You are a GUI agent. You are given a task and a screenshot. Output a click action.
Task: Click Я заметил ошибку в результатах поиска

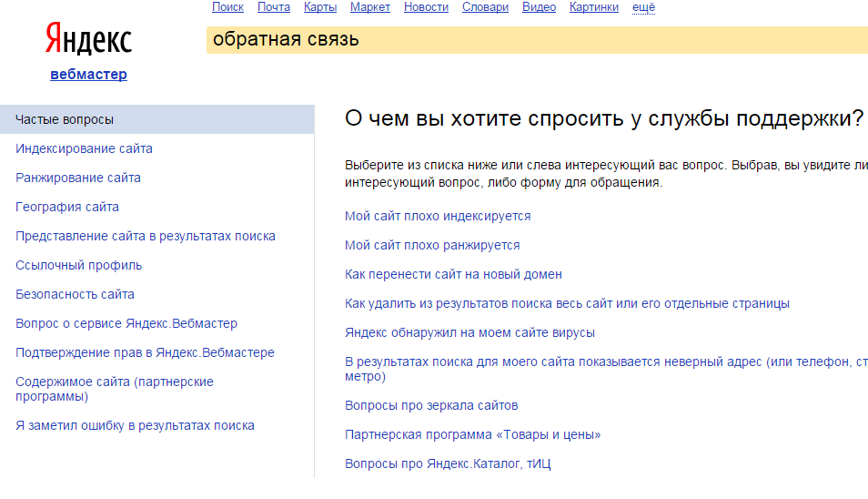[x=135, y=425]
